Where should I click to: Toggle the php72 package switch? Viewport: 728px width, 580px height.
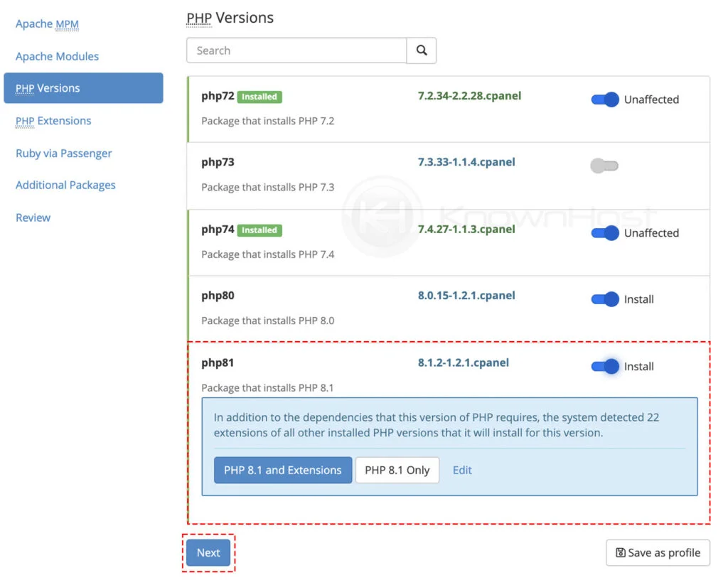605,100
